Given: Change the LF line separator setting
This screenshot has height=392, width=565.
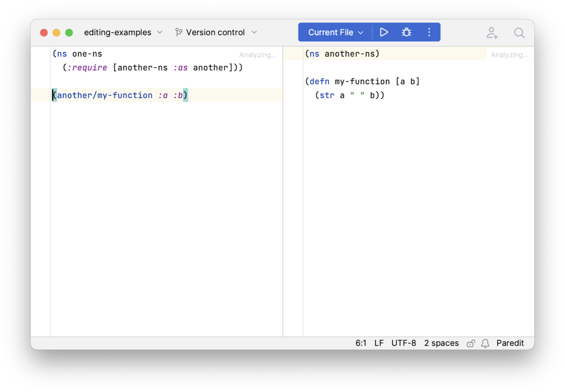Looking at the screenshot, I should [379, 343].
